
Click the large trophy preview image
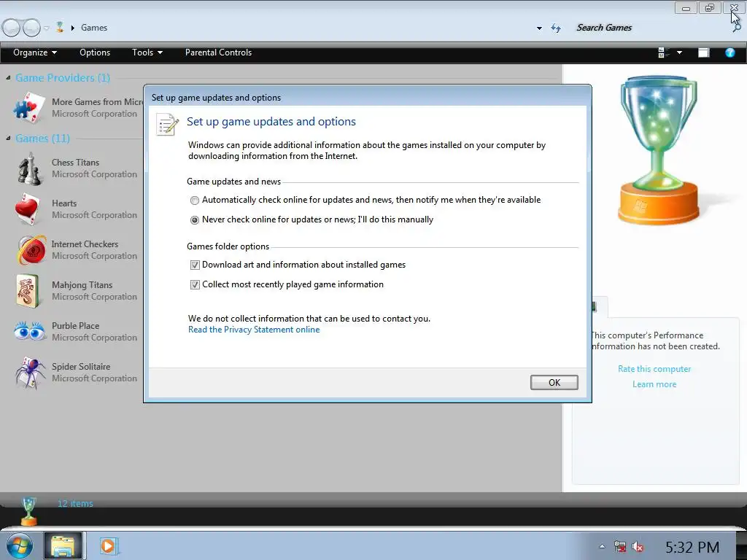[x=658, y=150]
